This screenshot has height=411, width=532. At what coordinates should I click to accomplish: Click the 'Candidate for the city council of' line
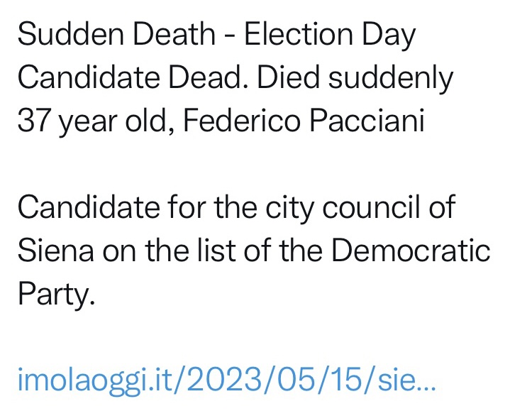[236, 208]
